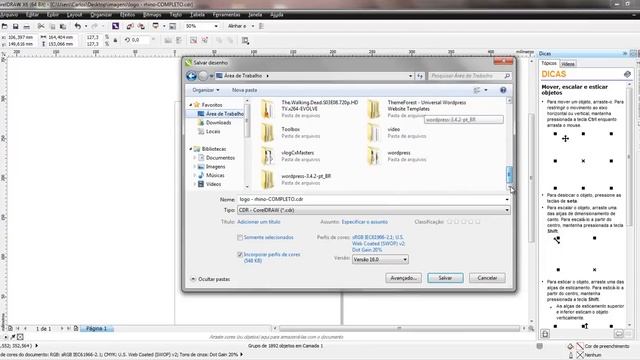Expand the Documentos library node

(x=195, y=158)
